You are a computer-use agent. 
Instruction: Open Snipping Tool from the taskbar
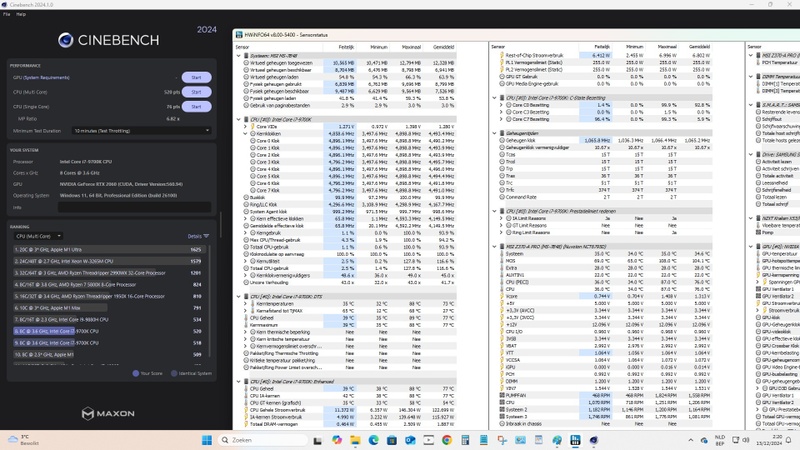502,440
